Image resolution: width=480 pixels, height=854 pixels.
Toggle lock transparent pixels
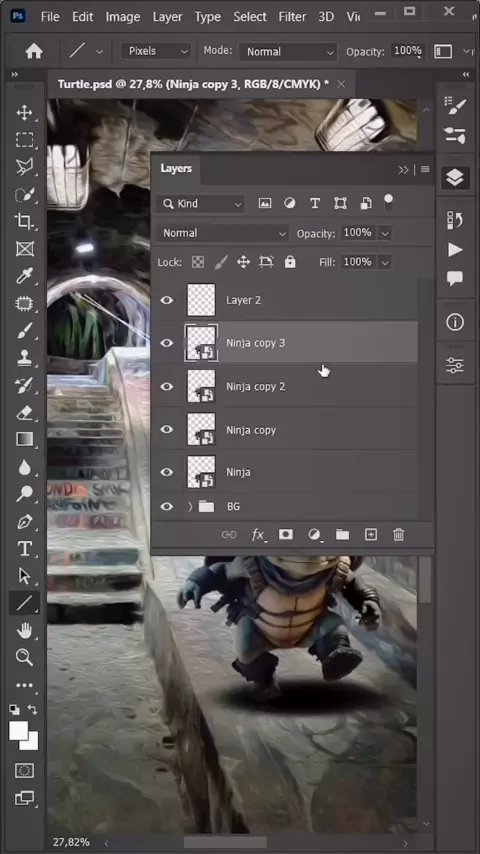pos(197,263)
